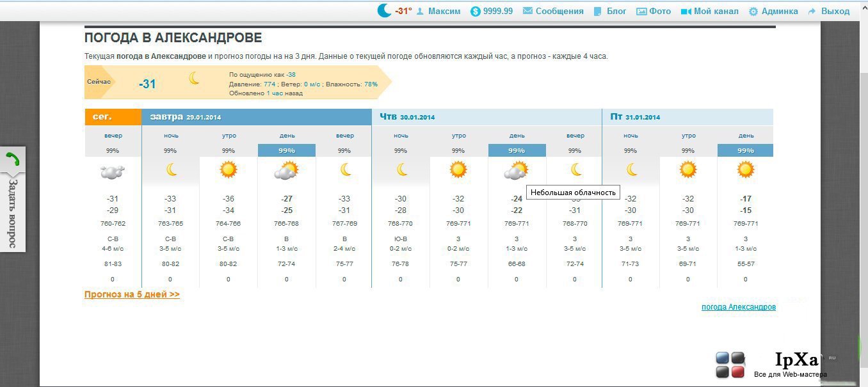Open the Сообщения envelope link
868x387 pixels.
coord(553,11)
